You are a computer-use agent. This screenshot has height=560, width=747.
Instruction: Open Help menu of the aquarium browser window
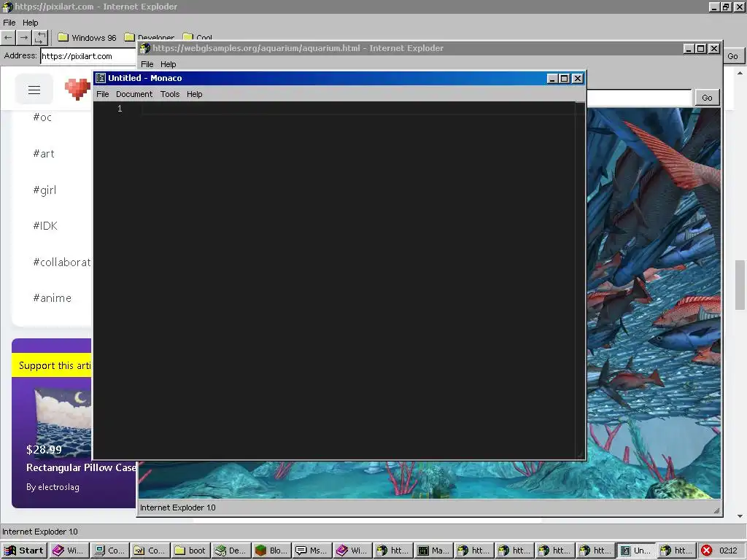click(x=169, y=64)
